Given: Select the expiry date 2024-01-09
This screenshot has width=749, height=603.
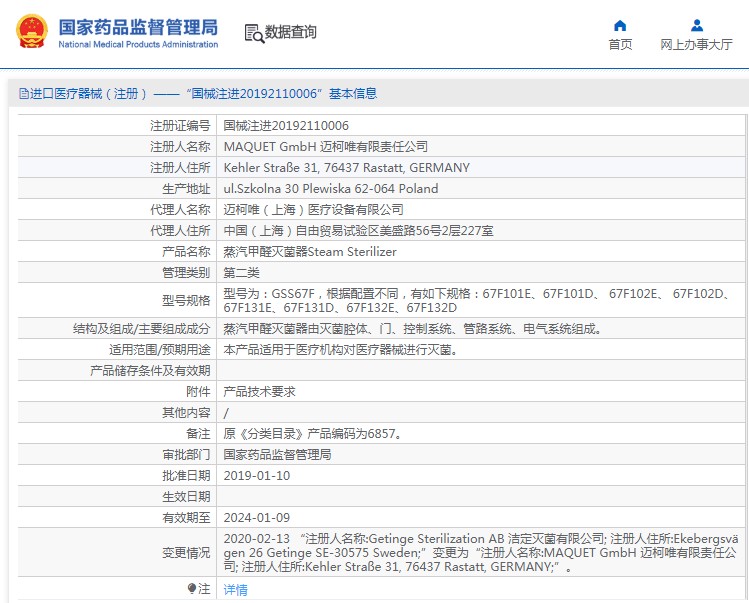Looking at the screenshot, I should (x=257, y=518).
